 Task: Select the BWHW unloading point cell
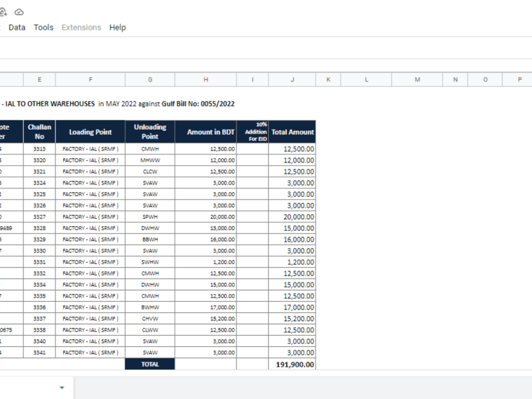pos(150,307)
